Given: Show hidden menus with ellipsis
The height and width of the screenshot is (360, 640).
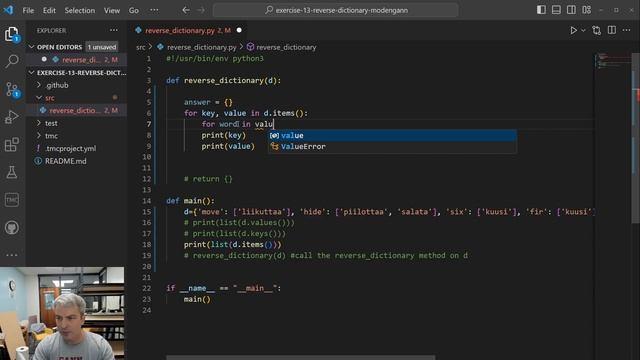Looking at the screenshot, I should (154, 10).
